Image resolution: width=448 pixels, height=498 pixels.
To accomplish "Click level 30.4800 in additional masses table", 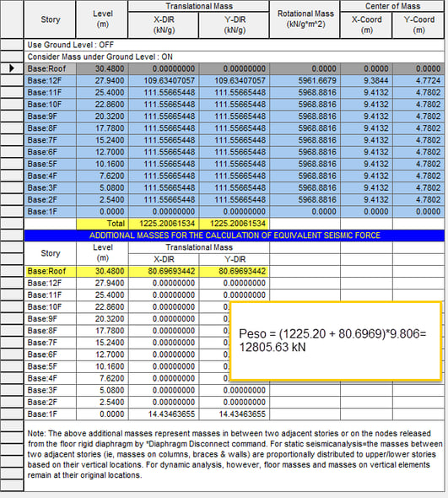I will point(102,271).
